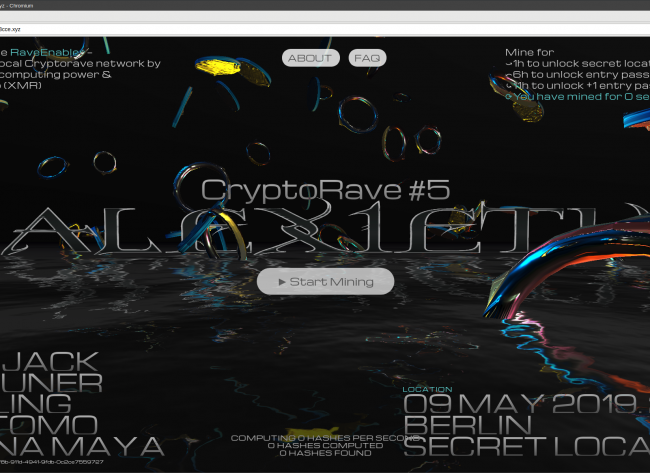Click '0 HASHES FOUND' status
The width and height of the screenshot is (650, 473).
click(x=325, y=453)
